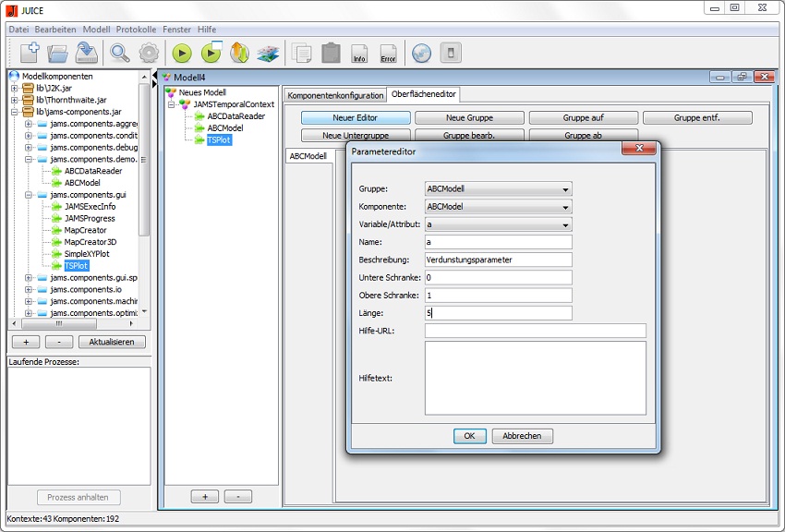Click the layered map icon in toolbar
Viewport: 785px width, 532px height.
point(268,54)
